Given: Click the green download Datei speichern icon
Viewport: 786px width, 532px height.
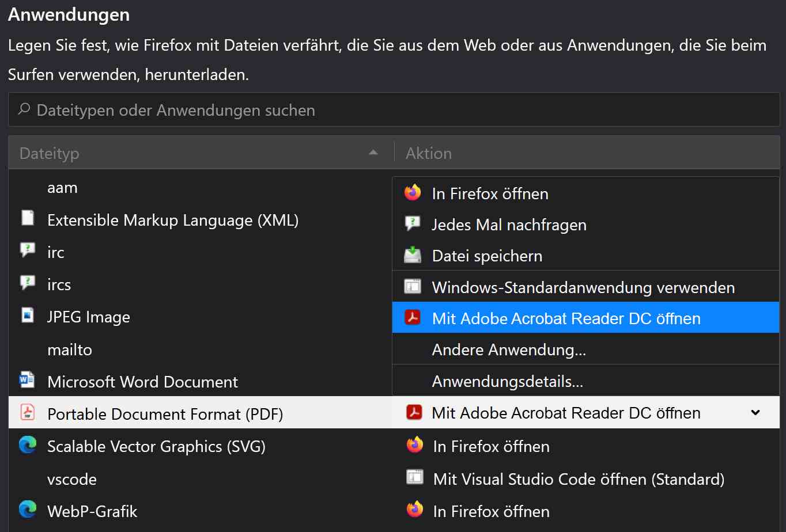Looking at the screenshot, I should (413, 255).
